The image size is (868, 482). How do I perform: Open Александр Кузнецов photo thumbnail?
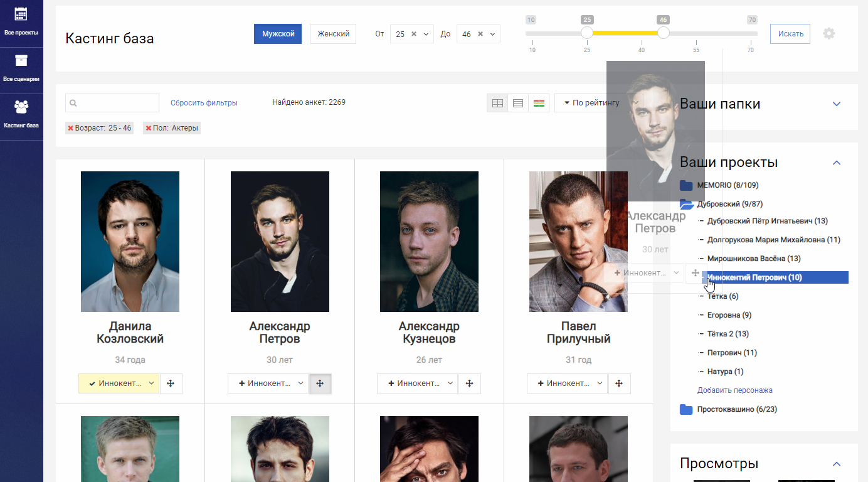click(x=429, y=242)
